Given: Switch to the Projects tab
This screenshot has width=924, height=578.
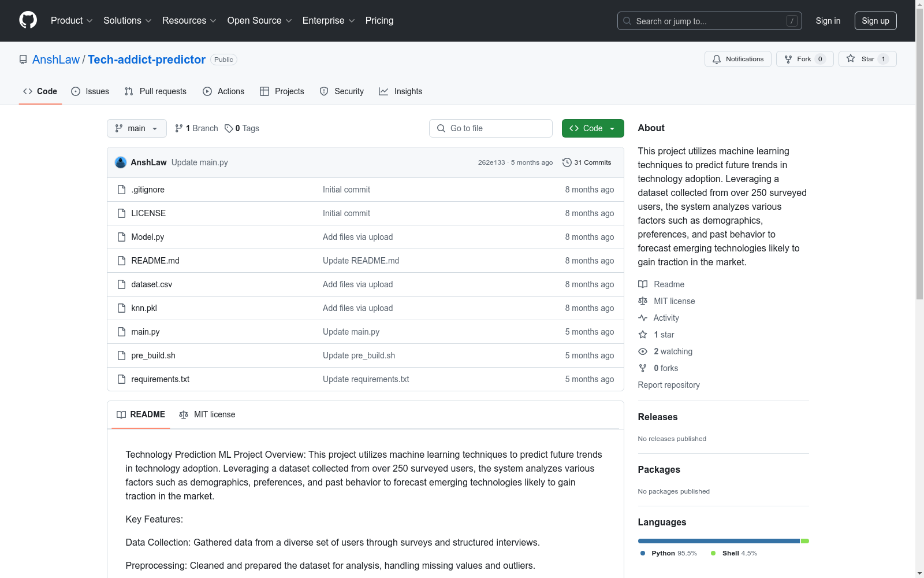Looking at the screenshot, I should click(282, 91).
